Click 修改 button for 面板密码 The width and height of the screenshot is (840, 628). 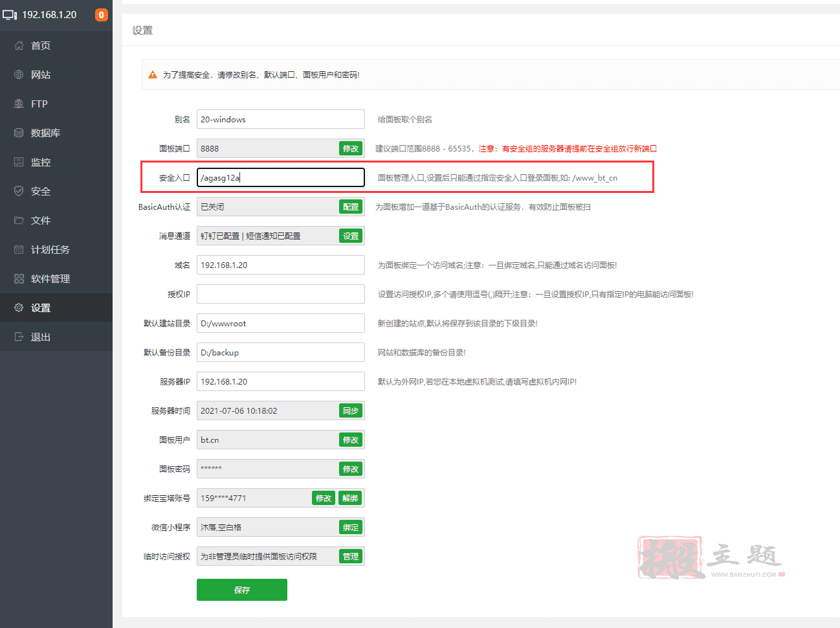click(x=351, y=469)
